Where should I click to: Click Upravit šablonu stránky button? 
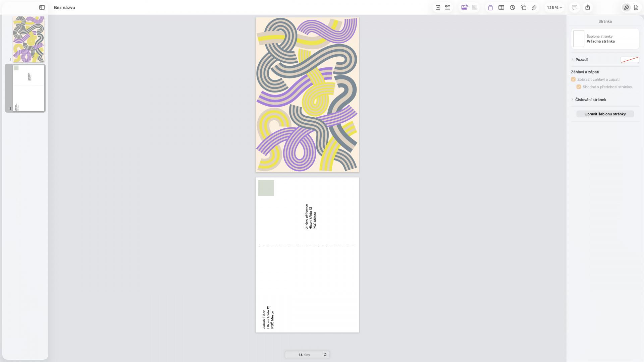click(605, 114)
